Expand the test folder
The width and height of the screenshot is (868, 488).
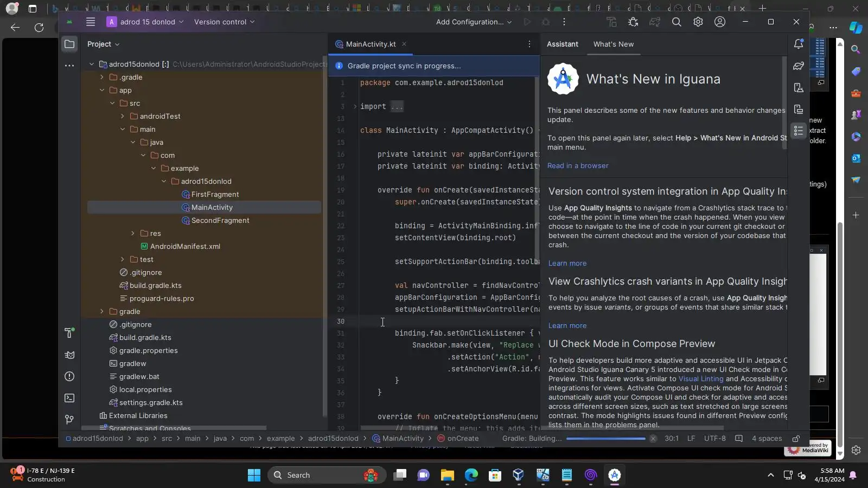tap(123, 260)
